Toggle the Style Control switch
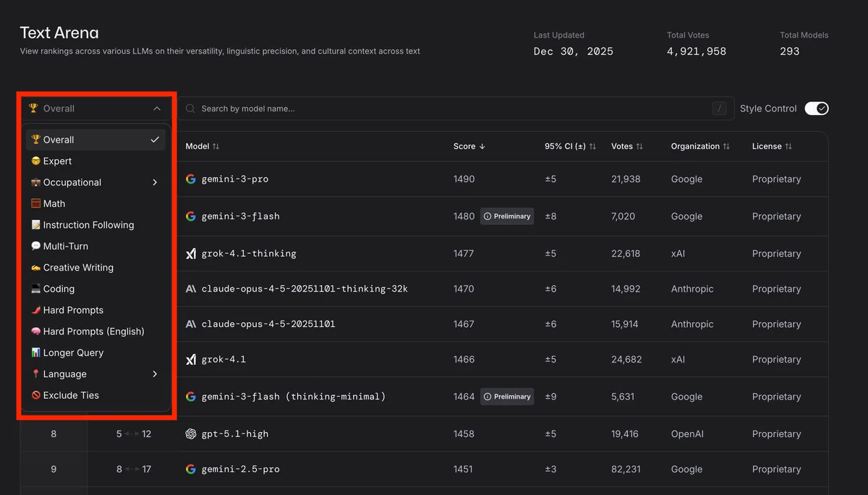This screenshot has width=868, height=495. point(817,109)
